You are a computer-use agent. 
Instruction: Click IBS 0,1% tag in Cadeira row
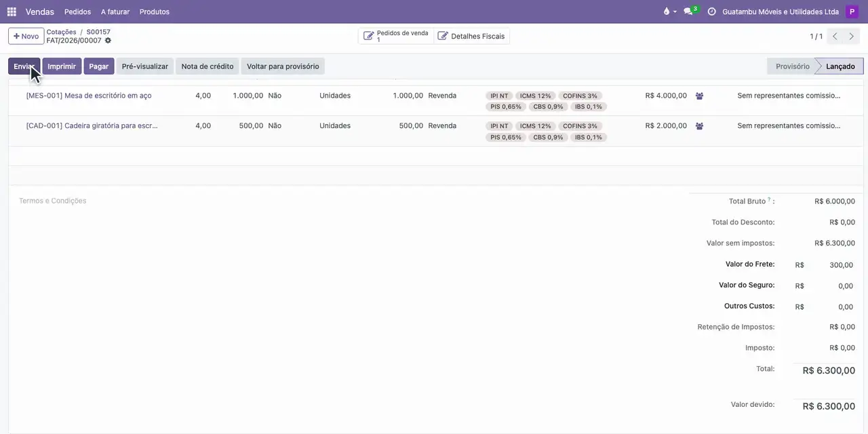pos(588,137)
